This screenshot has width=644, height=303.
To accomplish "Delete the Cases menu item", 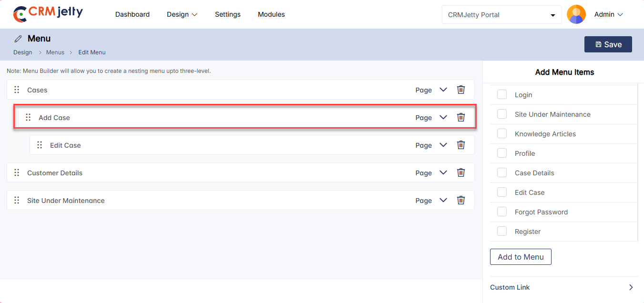I will (461, 90).
